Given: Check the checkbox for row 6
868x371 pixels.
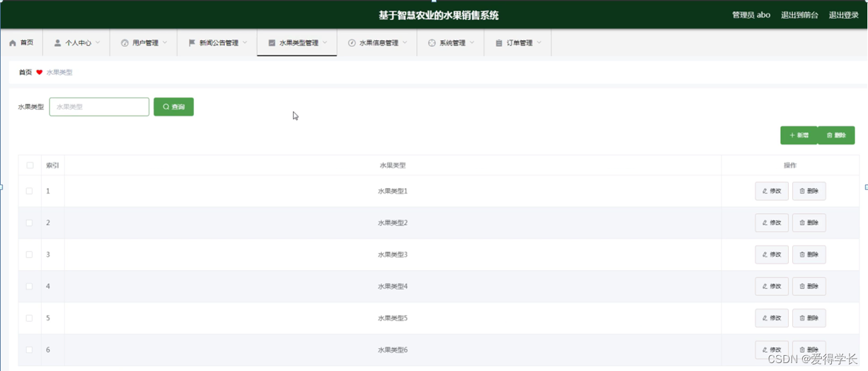Looking at the screenshot, I should click(29, 350).
